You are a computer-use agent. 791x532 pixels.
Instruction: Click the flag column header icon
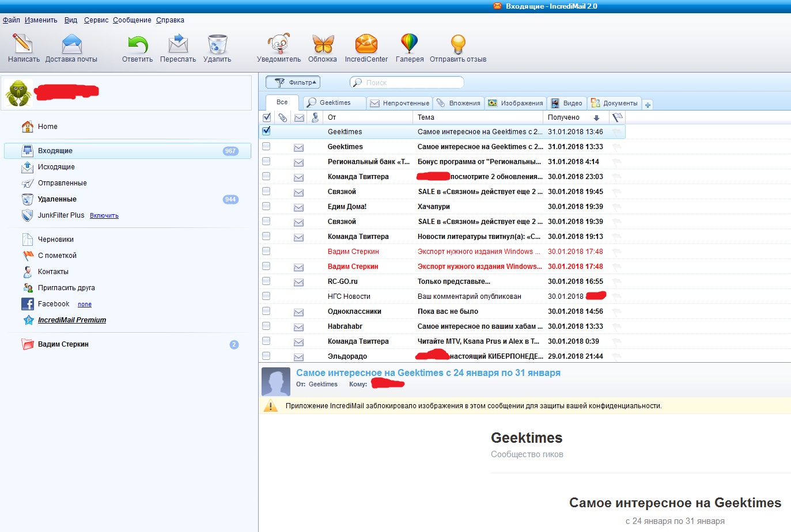point(617,117)
